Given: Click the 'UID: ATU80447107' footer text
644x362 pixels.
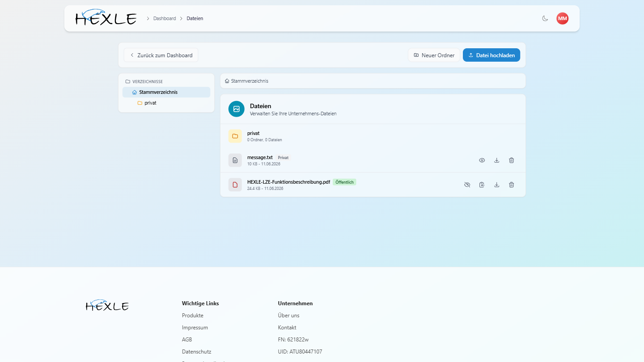Looking at the screenshot, I should pos(300,352).
